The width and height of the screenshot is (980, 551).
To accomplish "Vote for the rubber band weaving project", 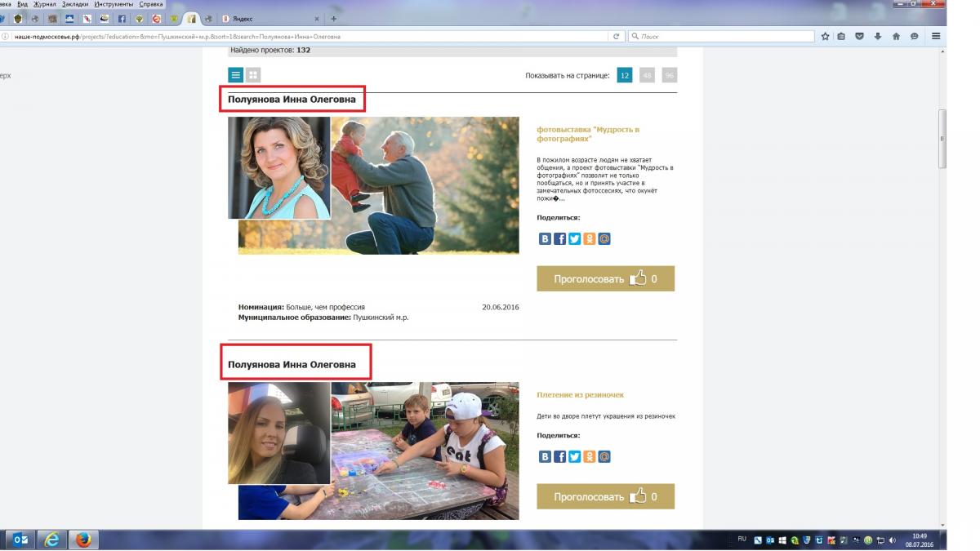I will pos(605,496).
